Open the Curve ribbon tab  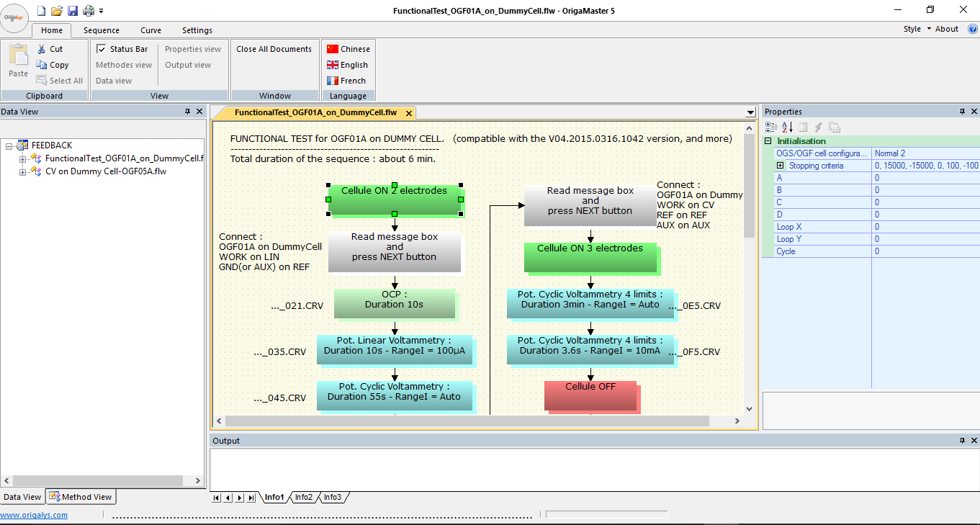(151, 30)
